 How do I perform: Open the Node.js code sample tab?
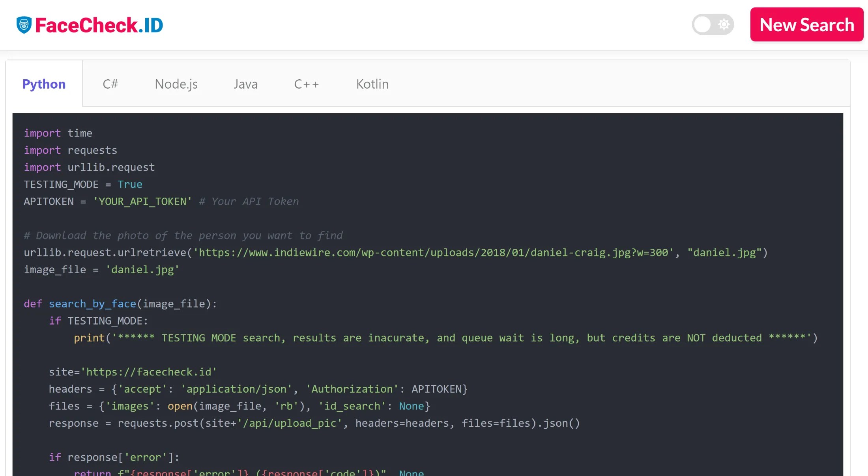[x=176, y=84]
